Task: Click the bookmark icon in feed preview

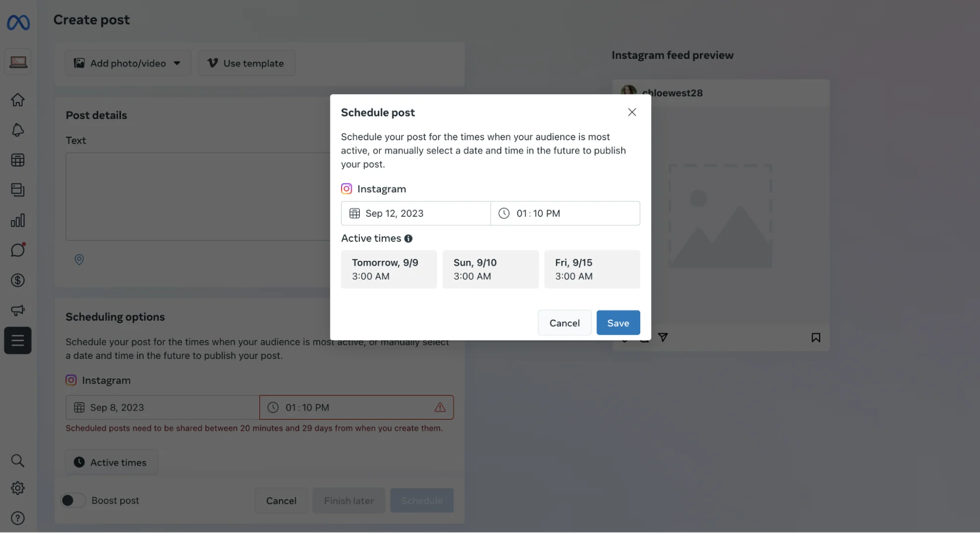Action: (816, 337)
